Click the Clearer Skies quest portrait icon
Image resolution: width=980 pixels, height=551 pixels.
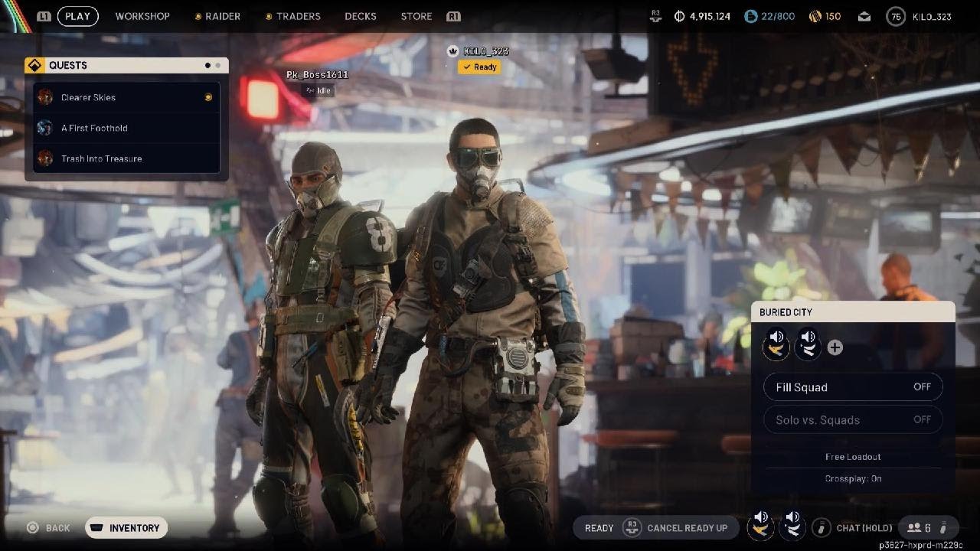tap(45, 97)
